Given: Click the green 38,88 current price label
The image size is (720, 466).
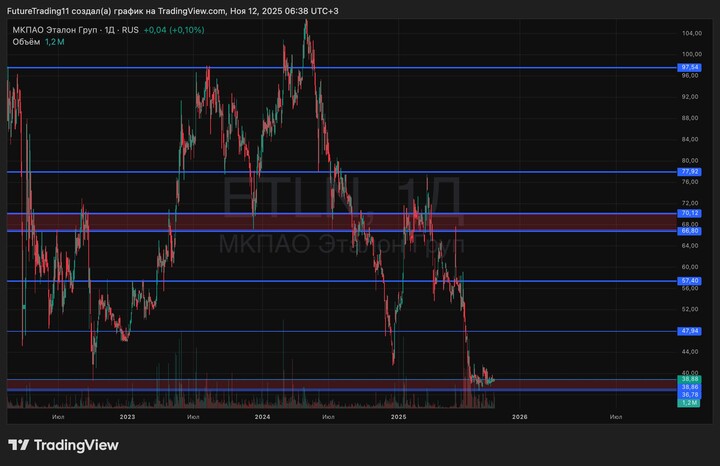Looking at the screenshot, I should coord(689,379).
